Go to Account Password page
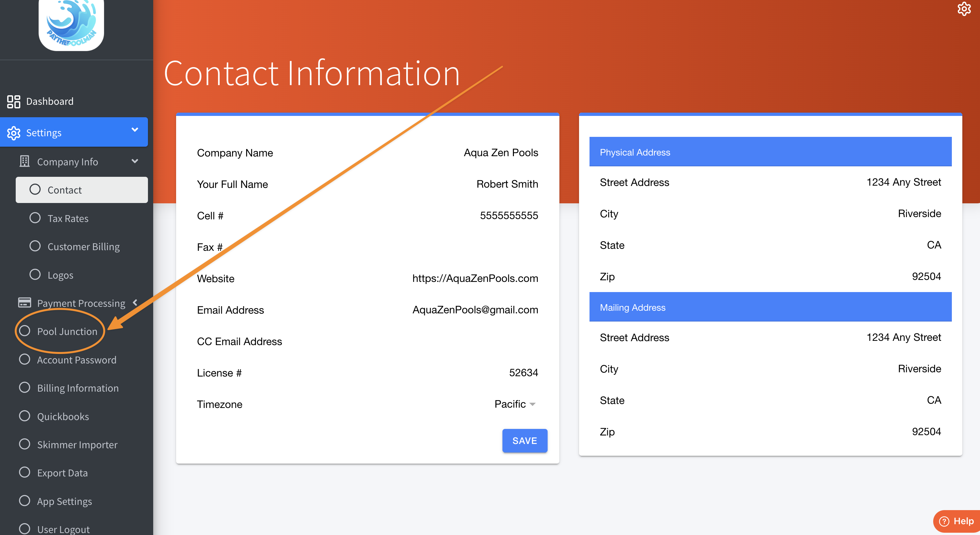 [77, 360]
